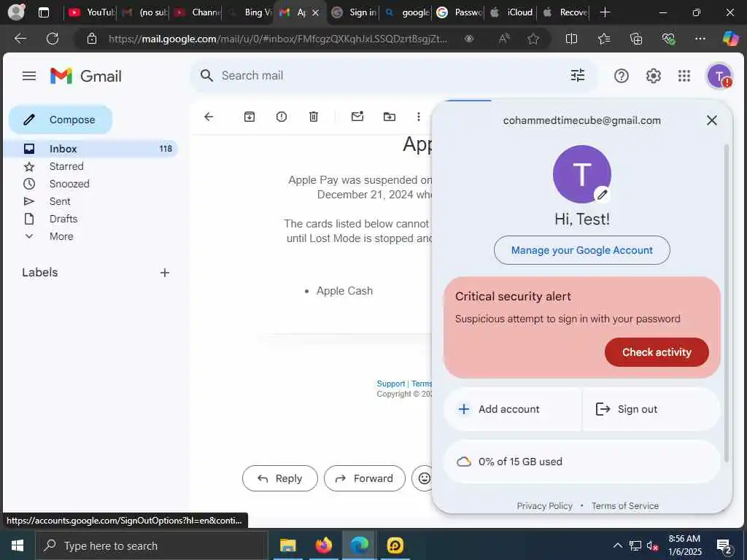Image resolution: width=747 pixels, height=560 pixels.
Task: Open Edge collections
Action: click(636, 39)
